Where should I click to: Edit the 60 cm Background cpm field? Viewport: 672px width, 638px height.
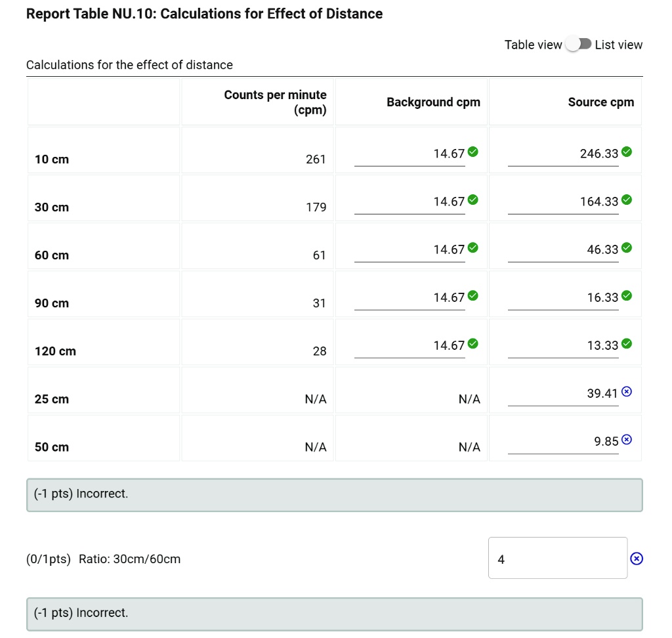409,251
